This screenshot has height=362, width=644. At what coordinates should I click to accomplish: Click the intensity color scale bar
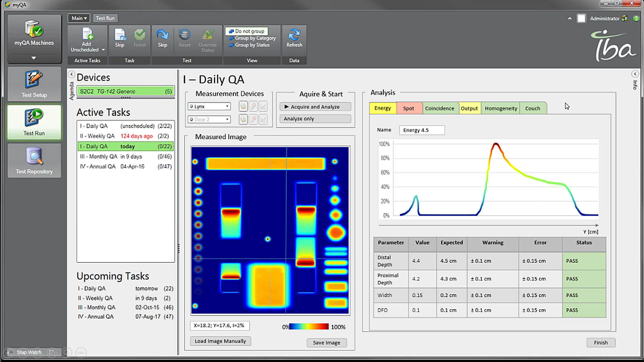[309, 327]
